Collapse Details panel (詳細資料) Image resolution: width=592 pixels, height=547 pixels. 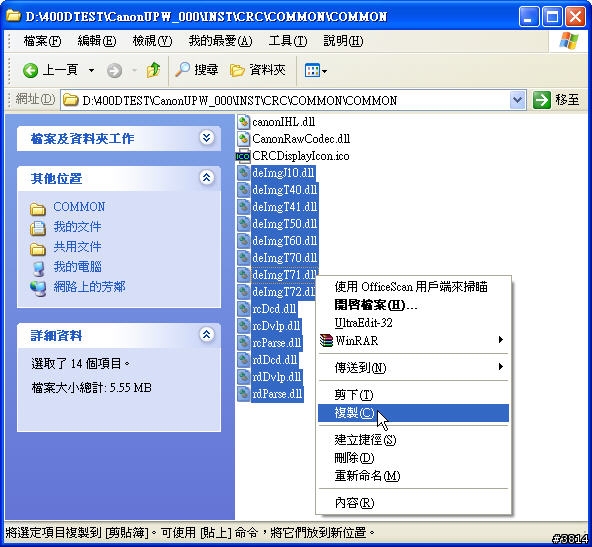tap(207, 334)
